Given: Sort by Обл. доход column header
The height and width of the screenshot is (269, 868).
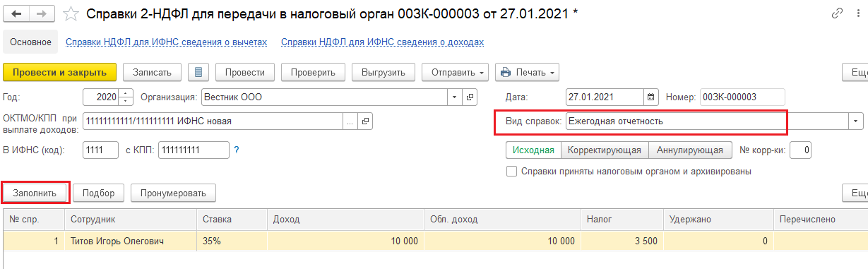Looking at the screenshot, I should click(503, 220).
